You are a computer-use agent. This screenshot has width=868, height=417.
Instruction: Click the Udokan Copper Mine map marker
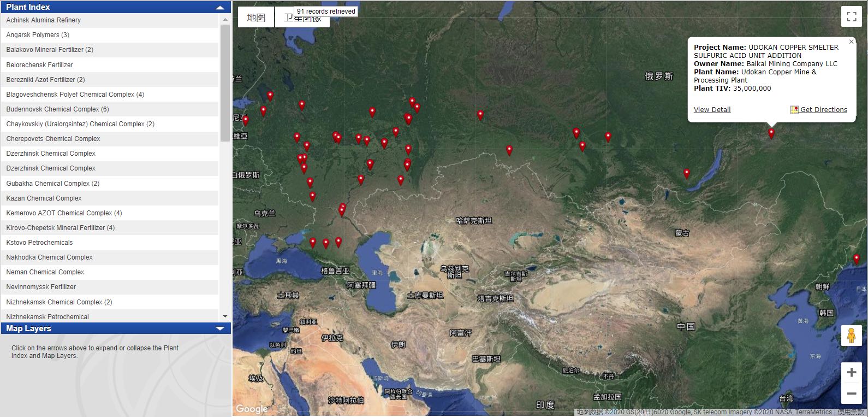click(771, 132)
